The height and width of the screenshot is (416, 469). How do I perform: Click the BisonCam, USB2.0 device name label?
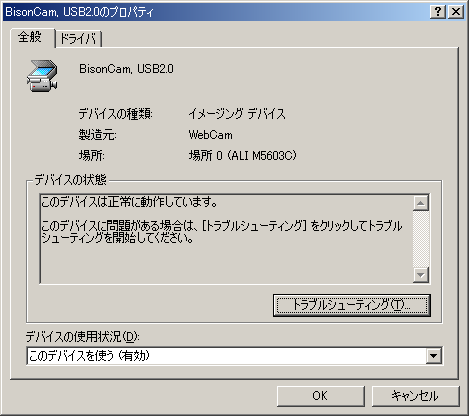click(x=126, y=69)
